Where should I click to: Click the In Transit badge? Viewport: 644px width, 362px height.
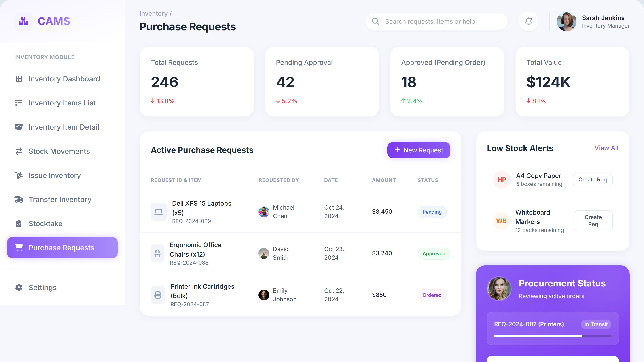(x=596, y=324)
